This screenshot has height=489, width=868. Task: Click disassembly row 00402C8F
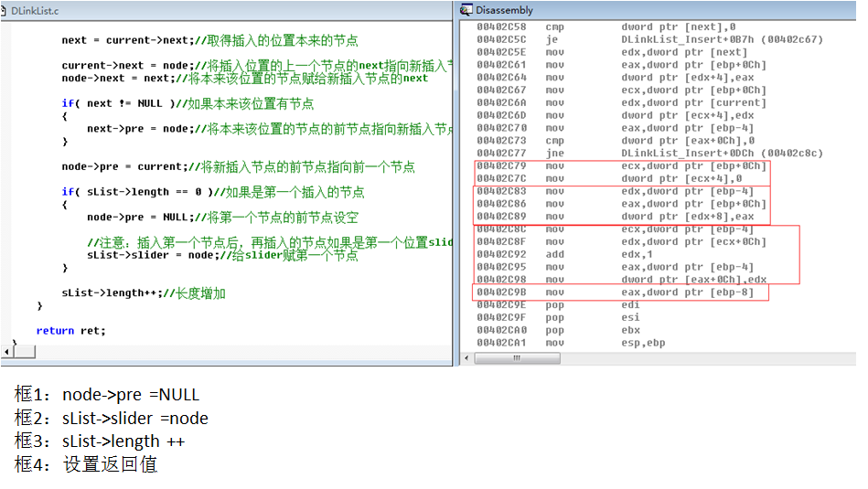(x=621, y=241)
